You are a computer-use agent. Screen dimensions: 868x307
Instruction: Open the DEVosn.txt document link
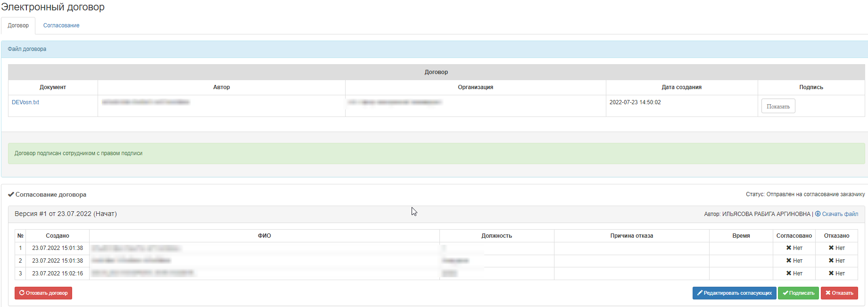point(25,102)
